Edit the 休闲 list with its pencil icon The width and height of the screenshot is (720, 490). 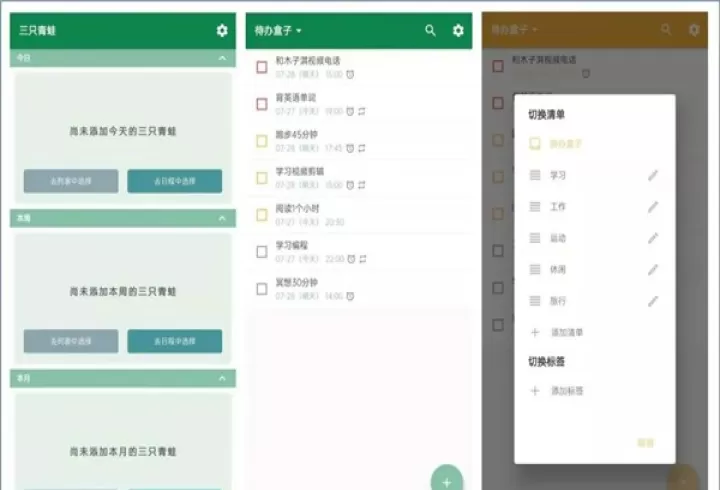click(652, 270)
